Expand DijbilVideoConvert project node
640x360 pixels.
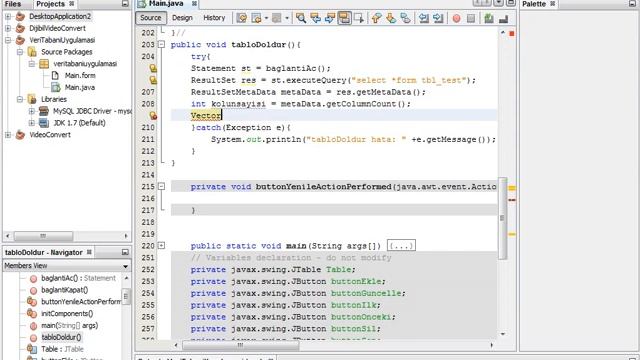coord(8,29)
